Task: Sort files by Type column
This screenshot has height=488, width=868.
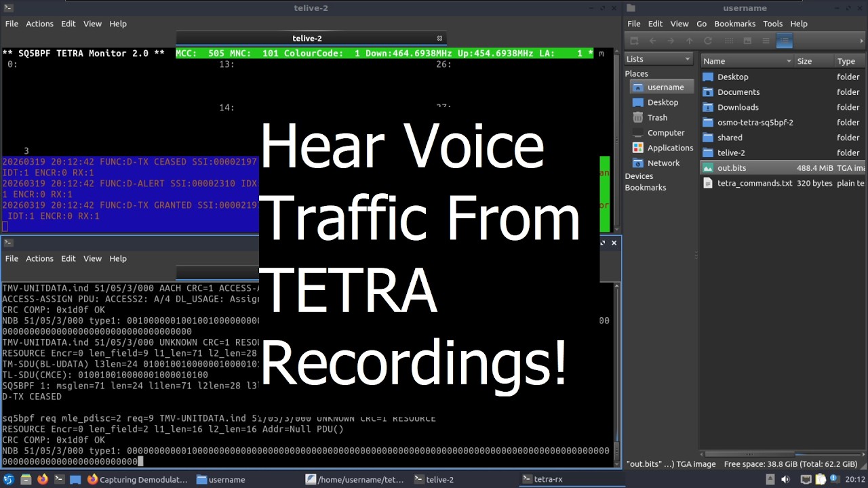Action: coord(850,61)
